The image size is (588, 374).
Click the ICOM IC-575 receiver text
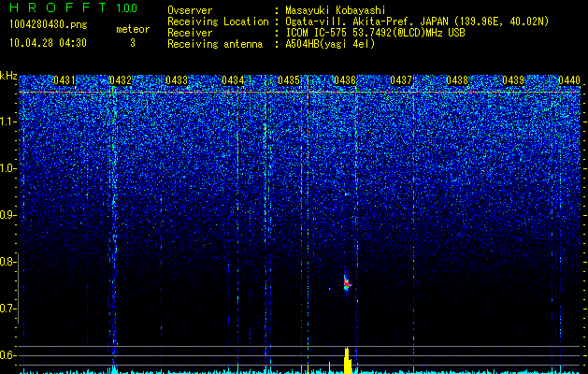(375, 33)
